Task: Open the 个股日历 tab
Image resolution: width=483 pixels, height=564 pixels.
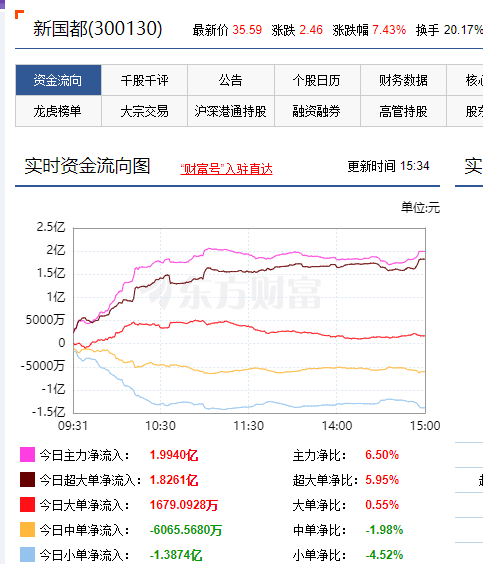Action: pyautogui.click(x=317, y=80)
